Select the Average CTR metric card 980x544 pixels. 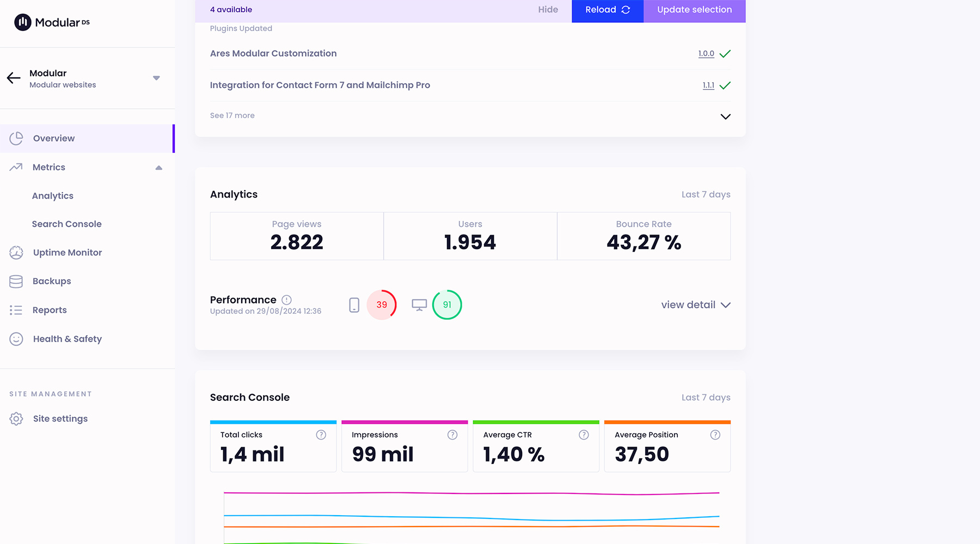tap(536, 447)
